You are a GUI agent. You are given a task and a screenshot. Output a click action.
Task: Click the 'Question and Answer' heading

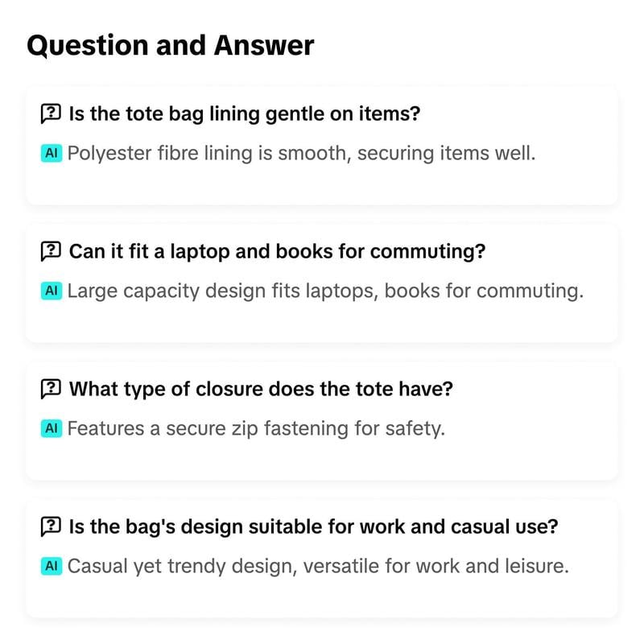tap(170, 45)
